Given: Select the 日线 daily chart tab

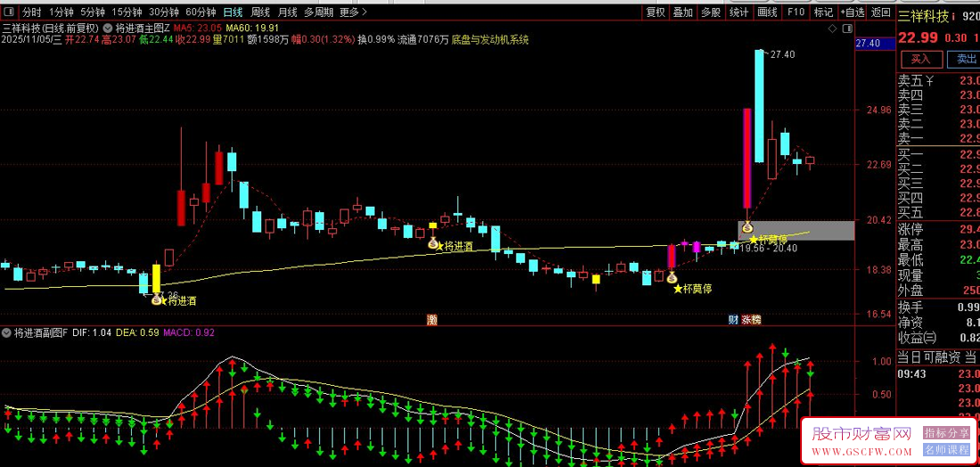Looking at the screenshot, I should point(233,12).
